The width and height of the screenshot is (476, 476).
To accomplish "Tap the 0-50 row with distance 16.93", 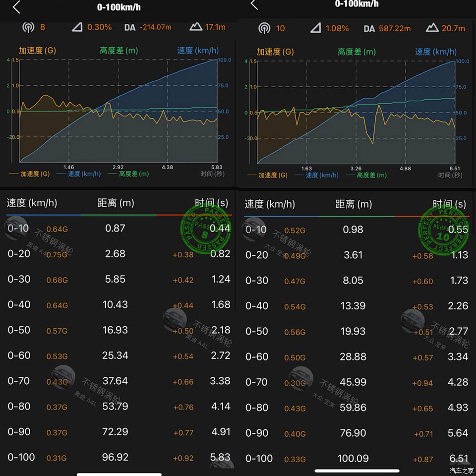I will (x=119, y=330).
